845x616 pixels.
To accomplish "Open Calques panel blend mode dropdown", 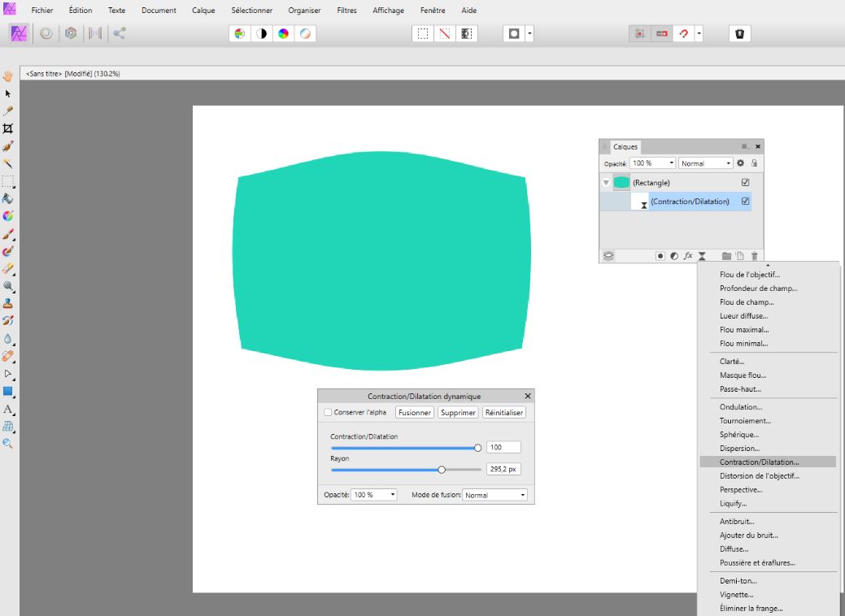I will 705,163.
